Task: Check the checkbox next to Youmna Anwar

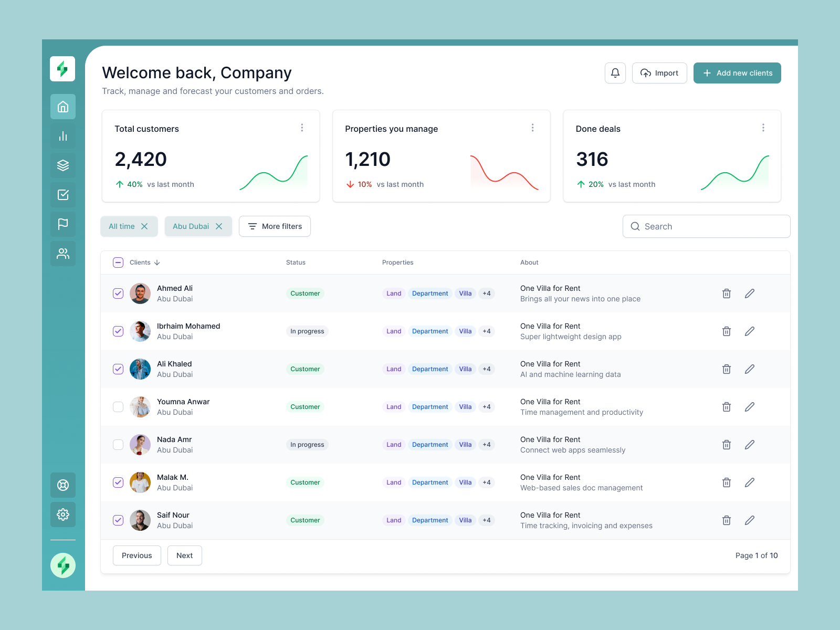Action: (118, 407)
